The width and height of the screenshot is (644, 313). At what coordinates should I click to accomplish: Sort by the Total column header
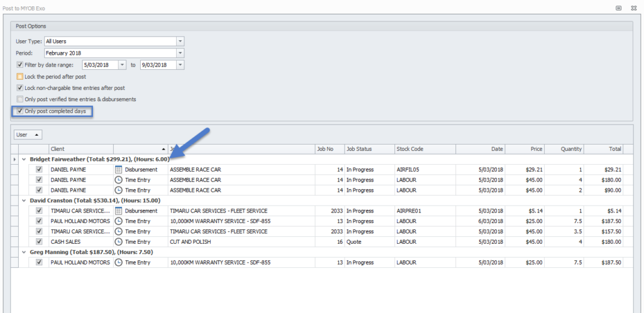click(603, 150)
